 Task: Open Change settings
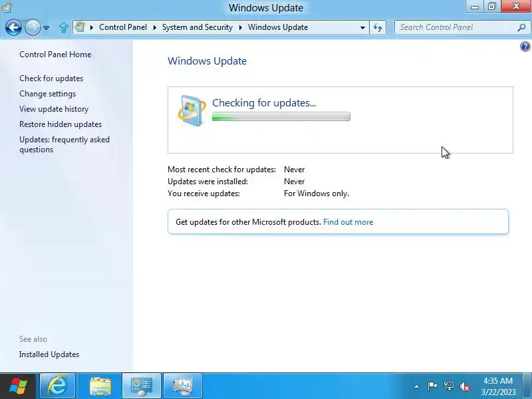(x=47, y=94)
